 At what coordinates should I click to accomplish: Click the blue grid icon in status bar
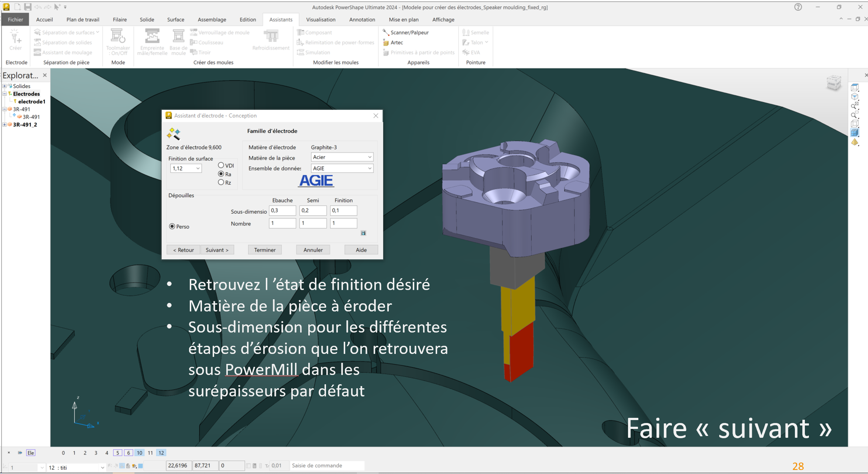click(140, 466)
